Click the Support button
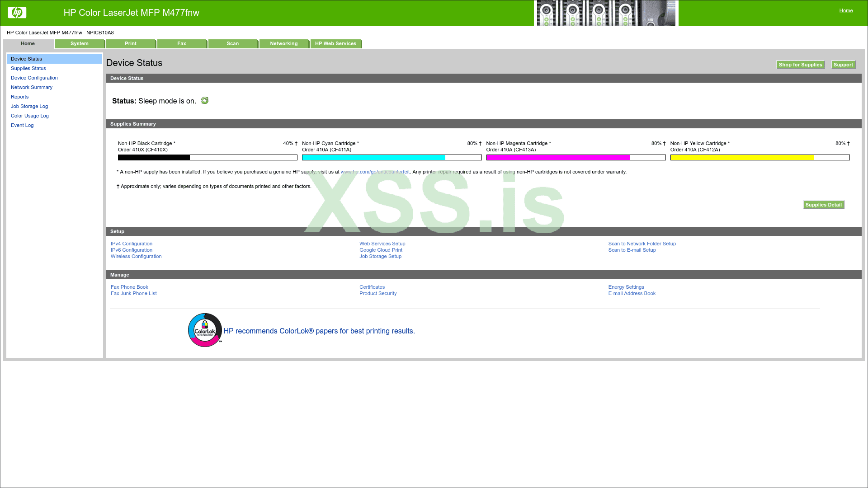 point(843,65)
